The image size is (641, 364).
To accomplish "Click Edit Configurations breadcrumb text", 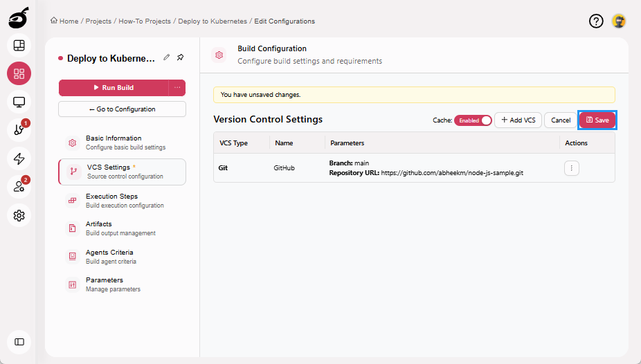I will point(285,21).
